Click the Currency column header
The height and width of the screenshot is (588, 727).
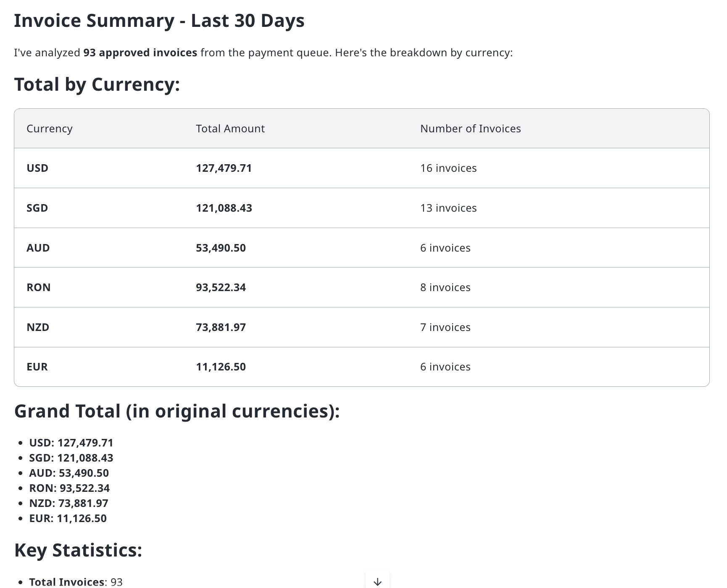[50, 129]
